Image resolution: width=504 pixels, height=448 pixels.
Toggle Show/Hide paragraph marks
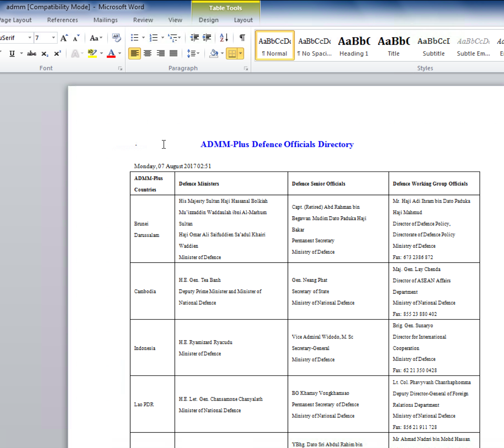[x=242, y=38]
